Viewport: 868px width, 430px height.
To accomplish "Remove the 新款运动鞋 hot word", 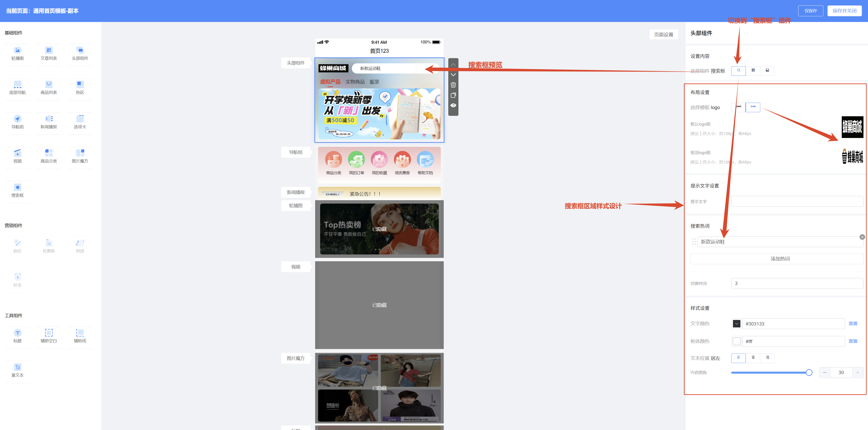I will 862,237.
